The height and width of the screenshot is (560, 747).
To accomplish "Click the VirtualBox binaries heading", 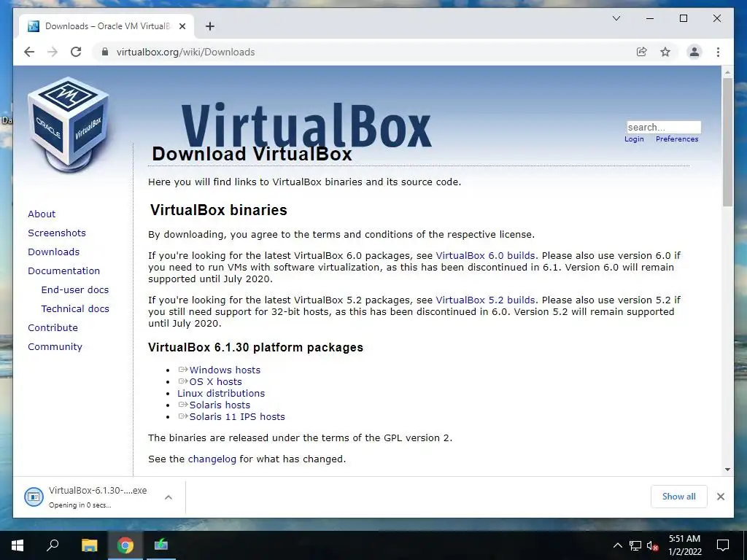I will click(x=219, y=210).
